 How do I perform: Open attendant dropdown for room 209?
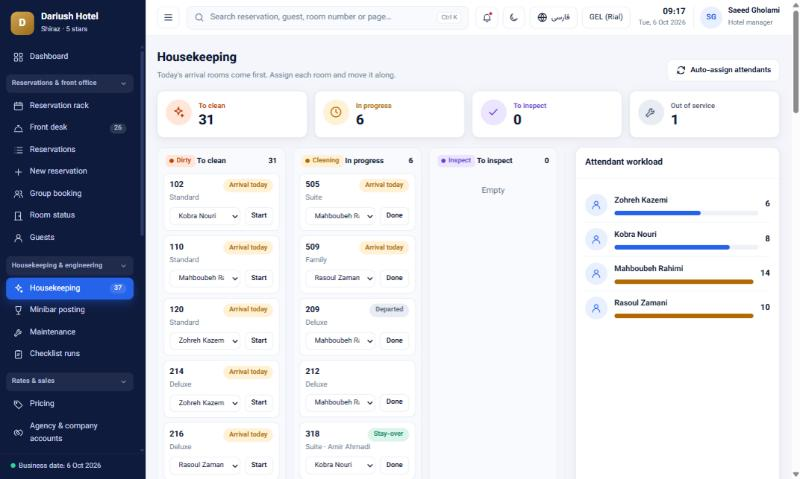click(340, 340)
